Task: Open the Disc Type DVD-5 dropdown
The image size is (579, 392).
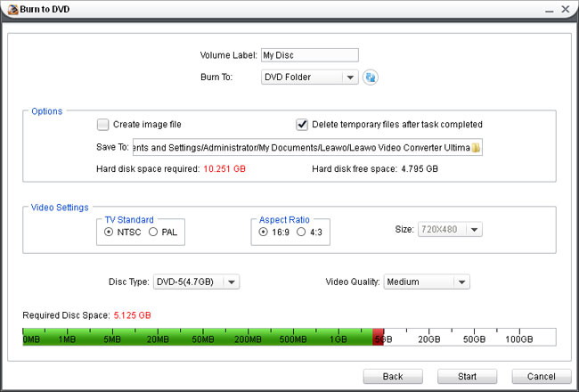Action: click(196, 282)
